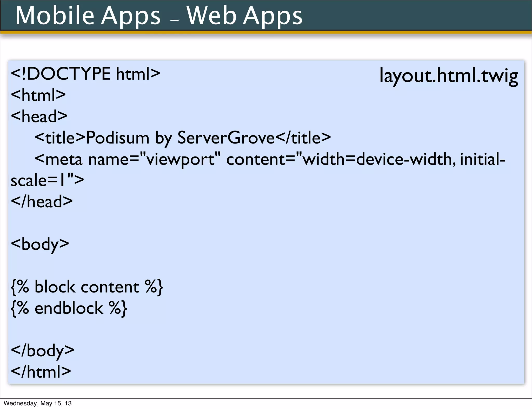This screenshot has width=532, height=409.
Task: Click the closing '</head>' tag
Action: point(42,201)
